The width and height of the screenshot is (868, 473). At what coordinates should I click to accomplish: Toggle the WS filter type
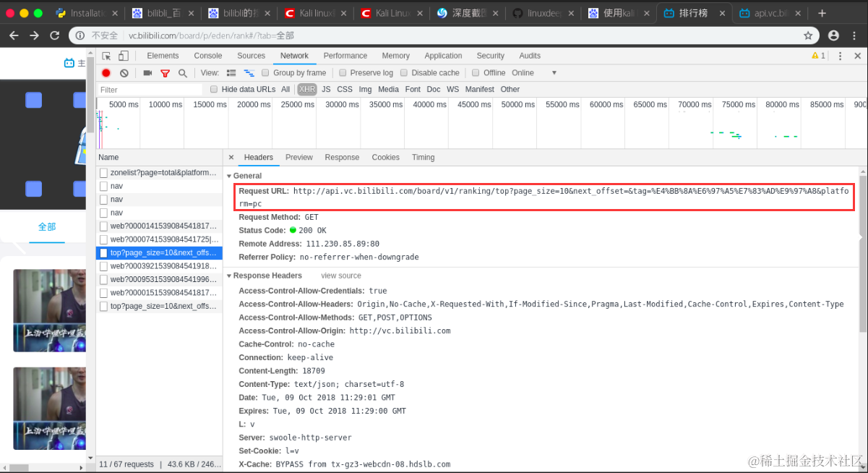[x=452, y=90]
